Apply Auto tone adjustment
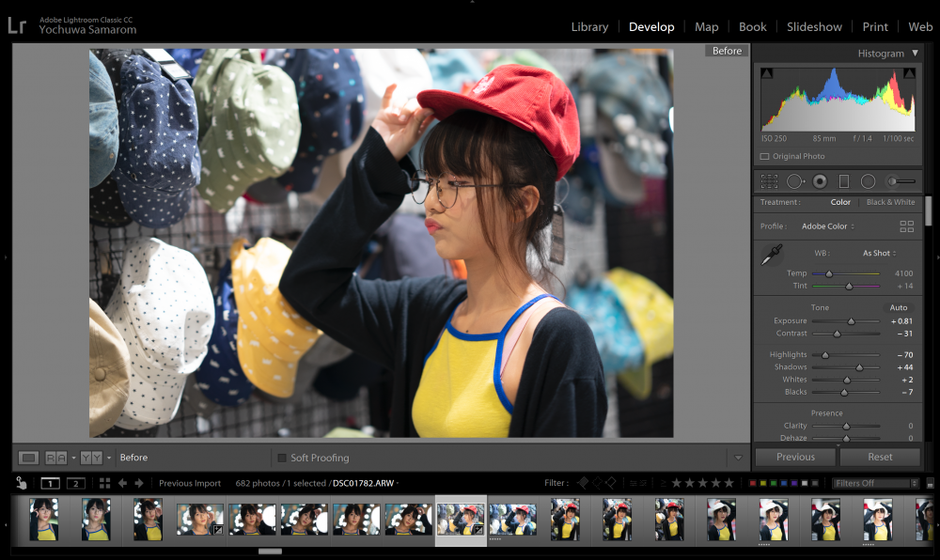This screenshot has height=560, width=940. coord(898,308)
